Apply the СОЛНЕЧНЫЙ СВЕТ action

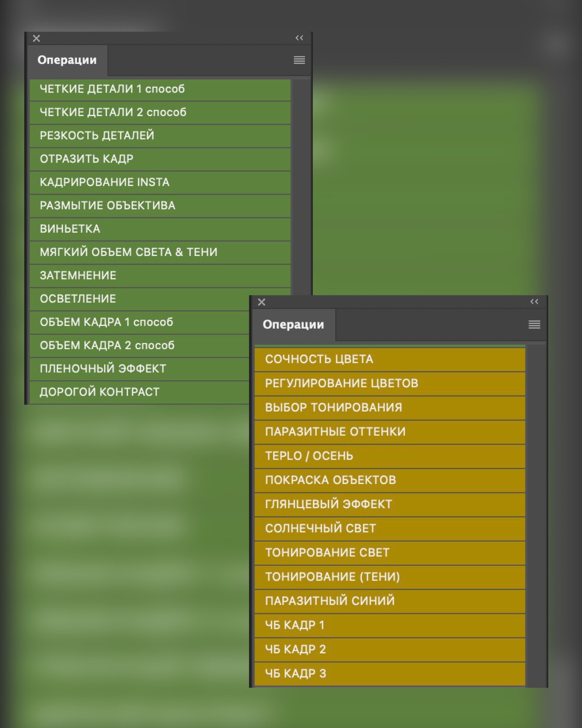pyautogui.click(x=389, y=528)
